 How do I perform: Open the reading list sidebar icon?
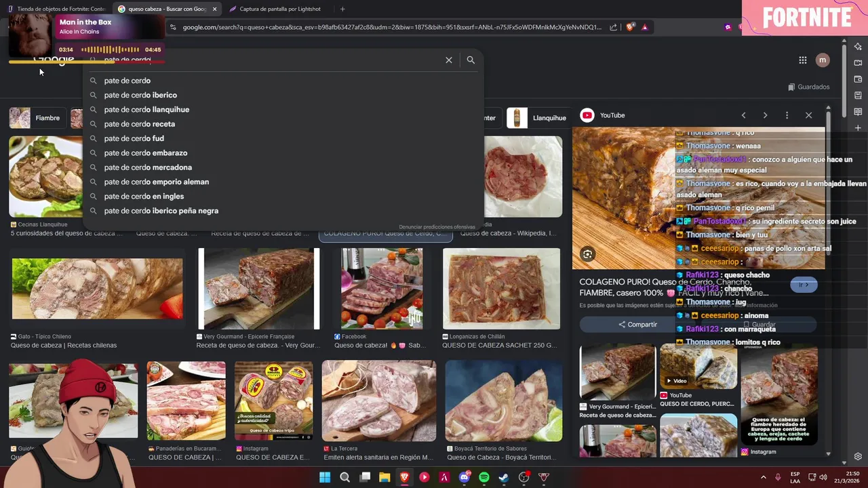tap(858, 112)
